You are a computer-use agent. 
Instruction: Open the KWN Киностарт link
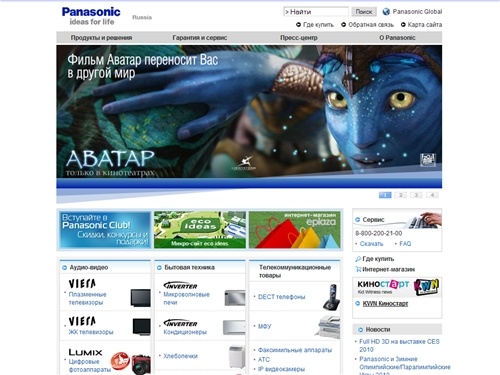[385, 304]
